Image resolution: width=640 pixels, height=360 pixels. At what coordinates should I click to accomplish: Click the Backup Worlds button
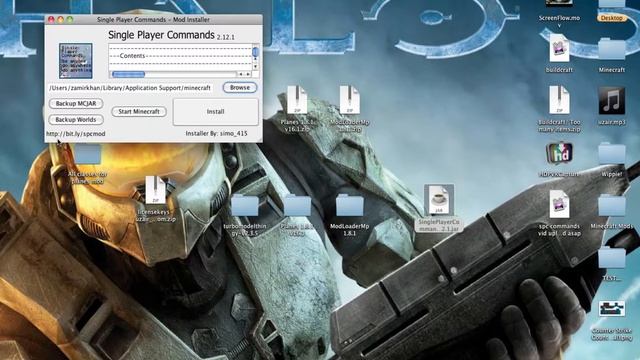(76, 120)
